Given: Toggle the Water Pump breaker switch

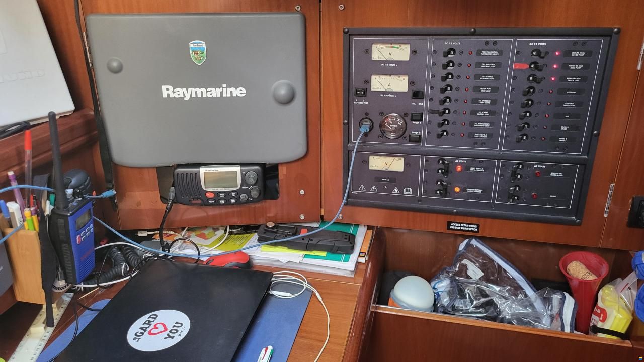Looking at the screenshot, I should [538, 53].
